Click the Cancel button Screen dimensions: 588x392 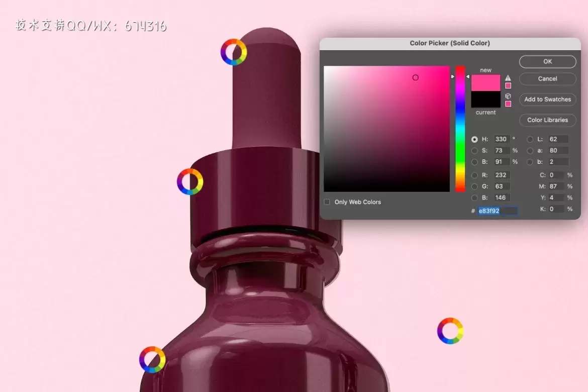coord(547,79)
